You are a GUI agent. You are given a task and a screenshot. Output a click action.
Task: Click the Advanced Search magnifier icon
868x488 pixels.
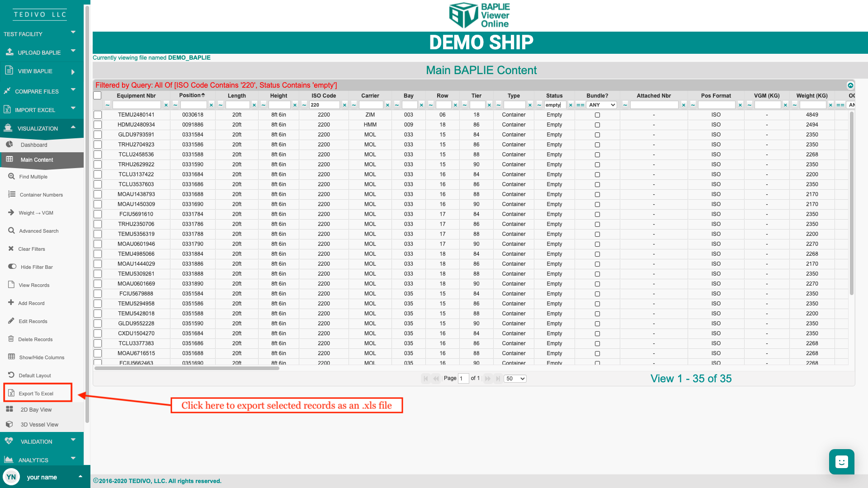tap(11, 230)
